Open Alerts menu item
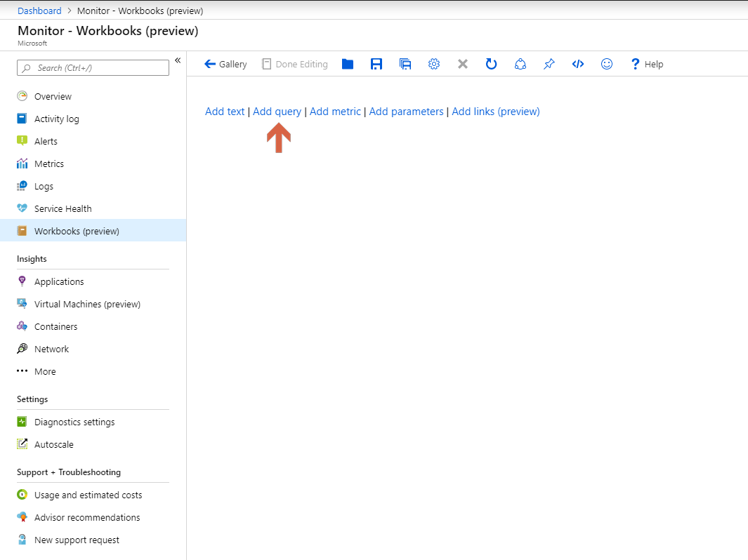This screenshot has height=560, width=748. coord(93,141)
